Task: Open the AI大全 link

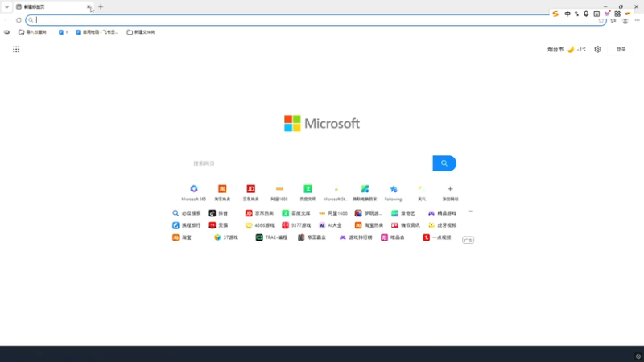Action: (x=331, y=225)
